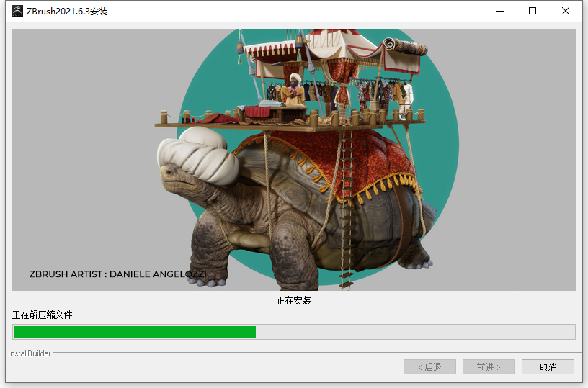Click the ZBrush turtle artwork banner
The image size is (588, 388).
293,160
